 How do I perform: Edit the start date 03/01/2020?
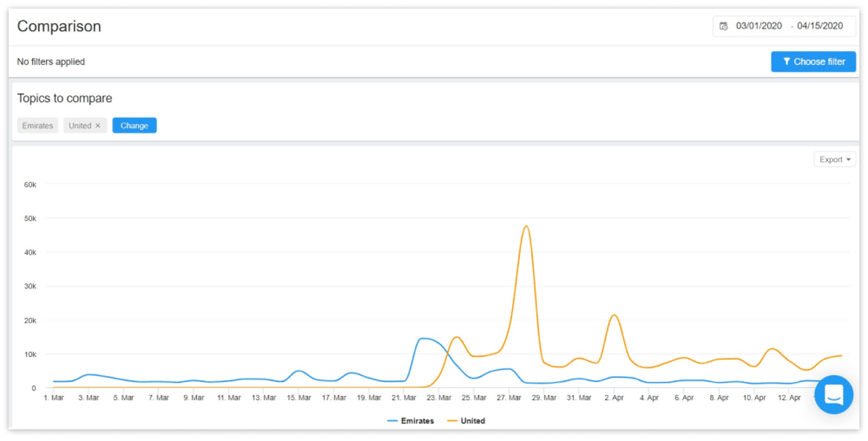tap(759, 26)
